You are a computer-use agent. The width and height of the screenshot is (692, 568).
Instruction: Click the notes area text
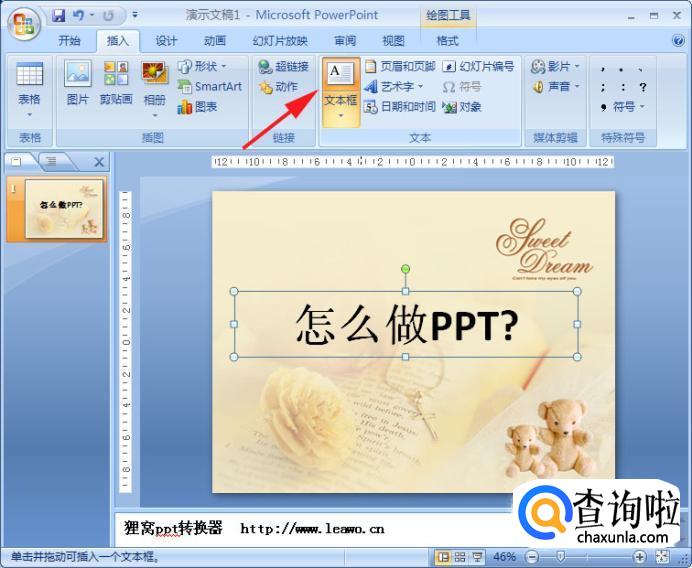254,528
